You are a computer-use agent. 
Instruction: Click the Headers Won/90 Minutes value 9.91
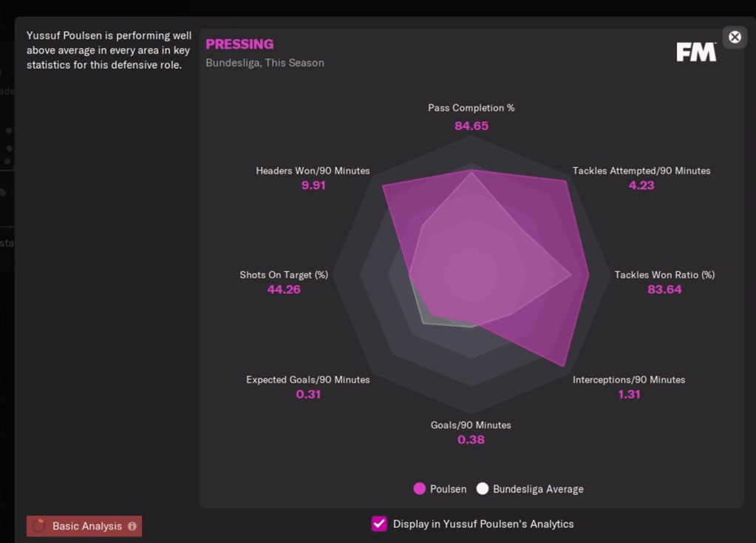[313, 185]
